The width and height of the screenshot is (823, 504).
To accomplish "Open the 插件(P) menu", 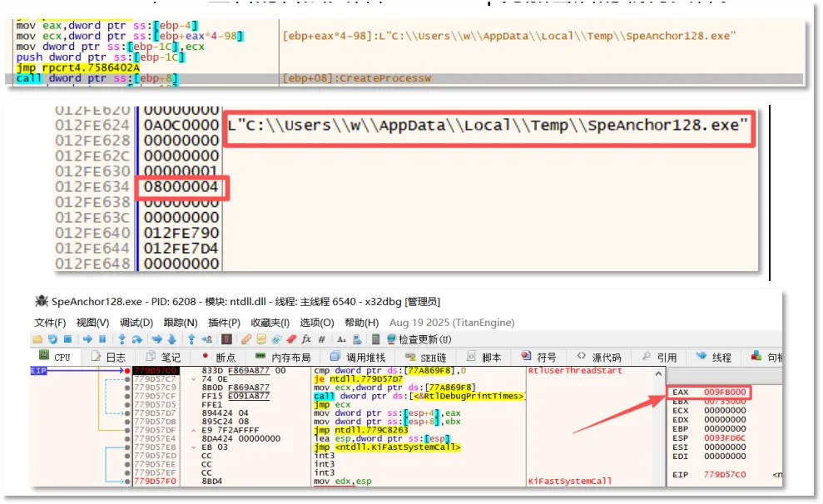I will 224,323.
